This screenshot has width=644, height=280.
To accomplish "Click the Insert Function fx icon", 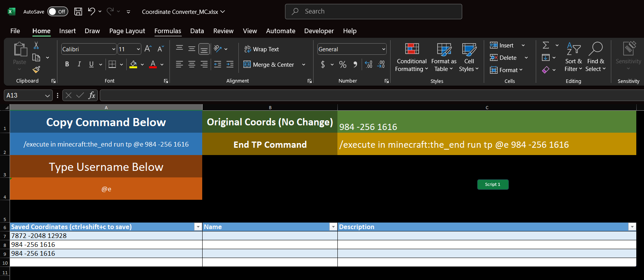I will pyautogui.click(x=92, y=95).
